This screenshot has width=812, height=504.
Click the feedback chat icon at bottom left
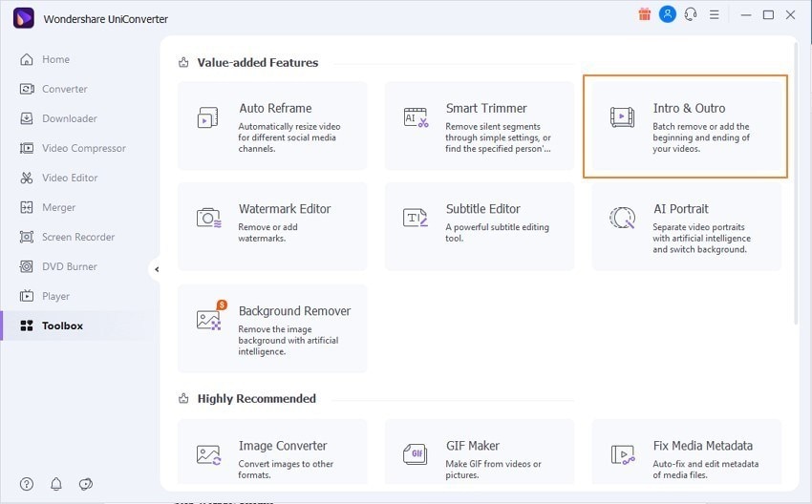tap(85, 484)
